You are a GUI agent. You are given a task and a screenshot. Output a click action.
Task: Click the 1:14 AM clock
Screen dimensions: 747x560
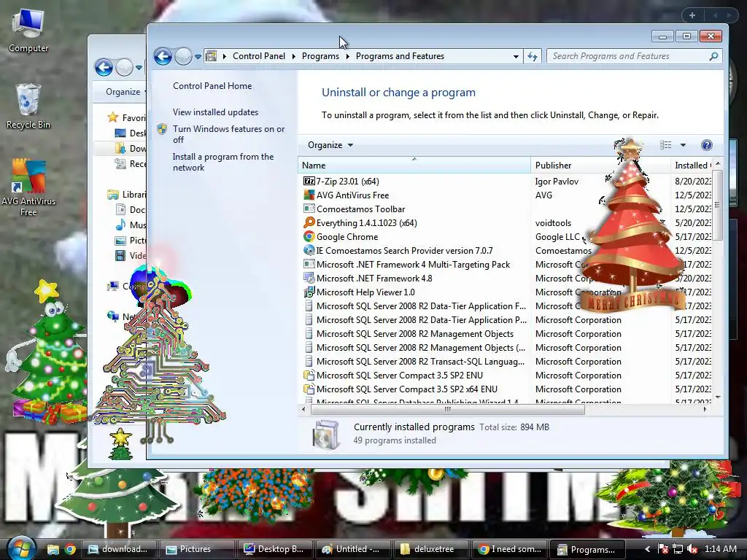click(720, 549)
